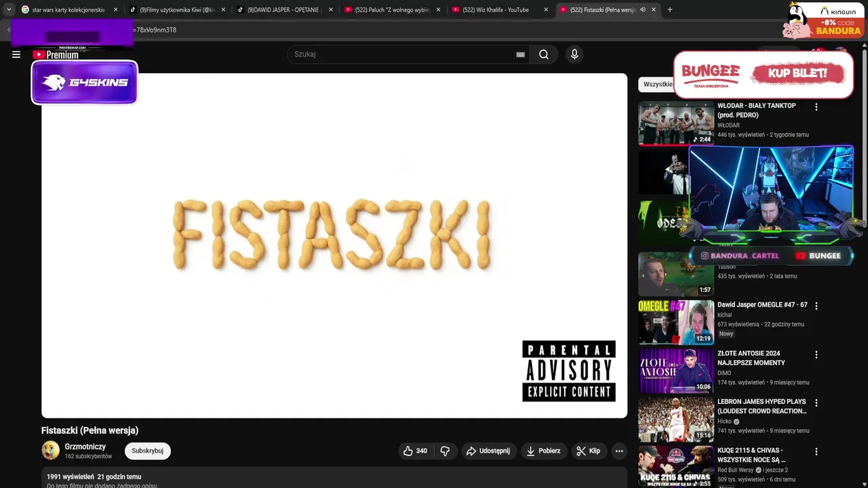Screen dimensions: 868x488
Task: Open KUQE 2115 & CHIVAS video title
Action: (x=751, y=455)
